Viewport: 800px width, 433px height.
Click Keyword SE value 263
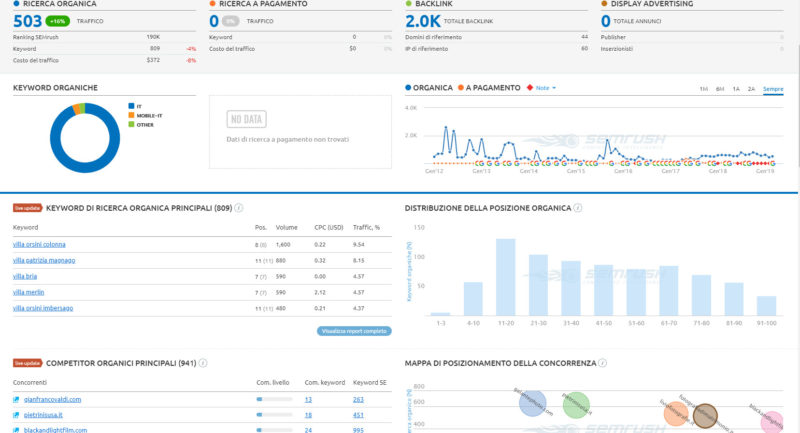pyautogui.click(x=358, y=400)
